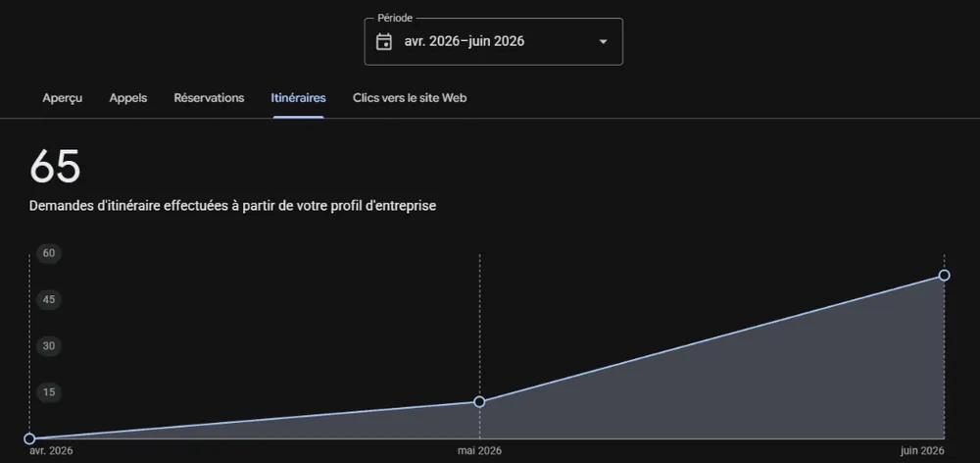Click the juin 2026 data point on chart
Viewport: 980px width, 463px height.
(x=945, y=276)
